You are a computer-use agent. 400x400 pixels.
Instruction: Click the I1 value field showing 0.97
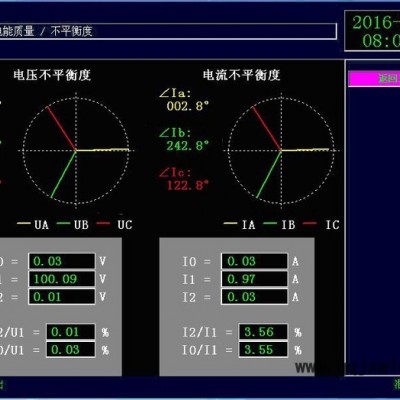[254, 279]
